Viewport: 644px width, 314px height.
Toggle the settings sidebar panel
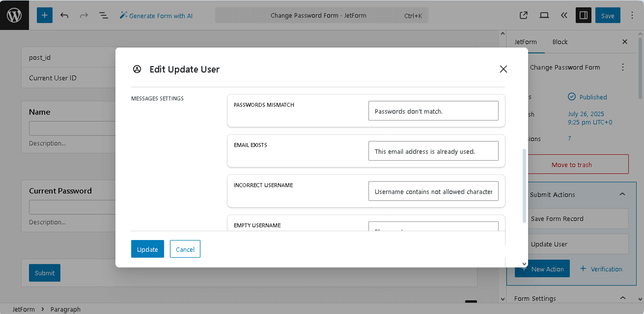583,15
